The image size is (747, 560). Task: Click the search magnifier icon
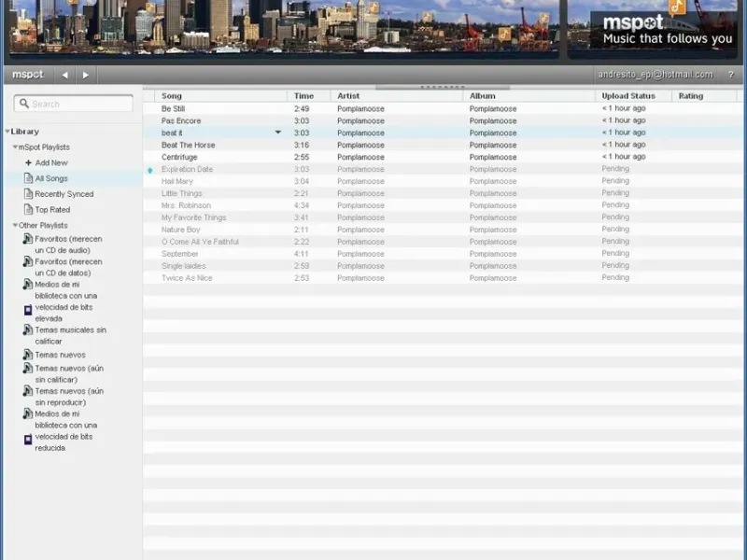click(x=24, y=104)
